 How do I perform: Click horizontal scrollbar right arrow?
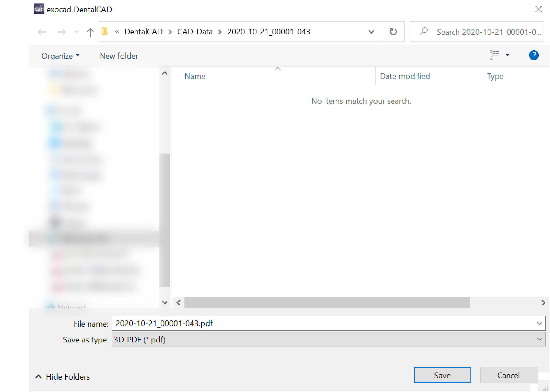pos(543,302)
